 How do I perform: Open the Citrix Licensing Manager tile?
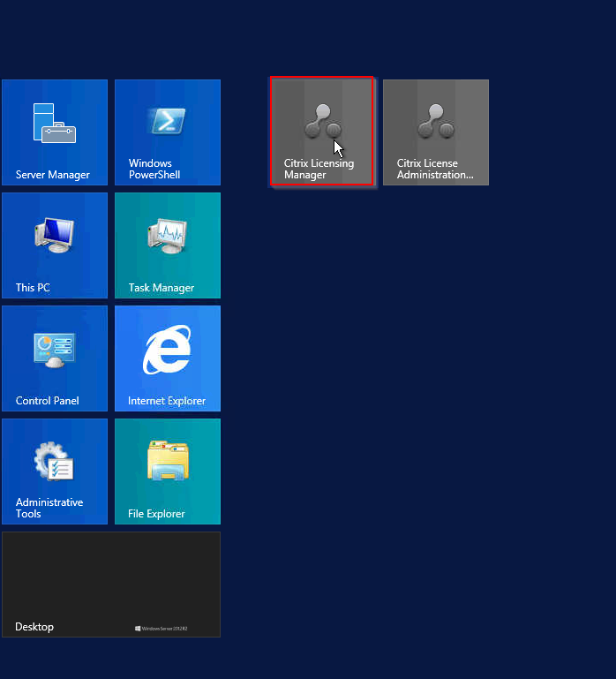[x=321, y=132]
